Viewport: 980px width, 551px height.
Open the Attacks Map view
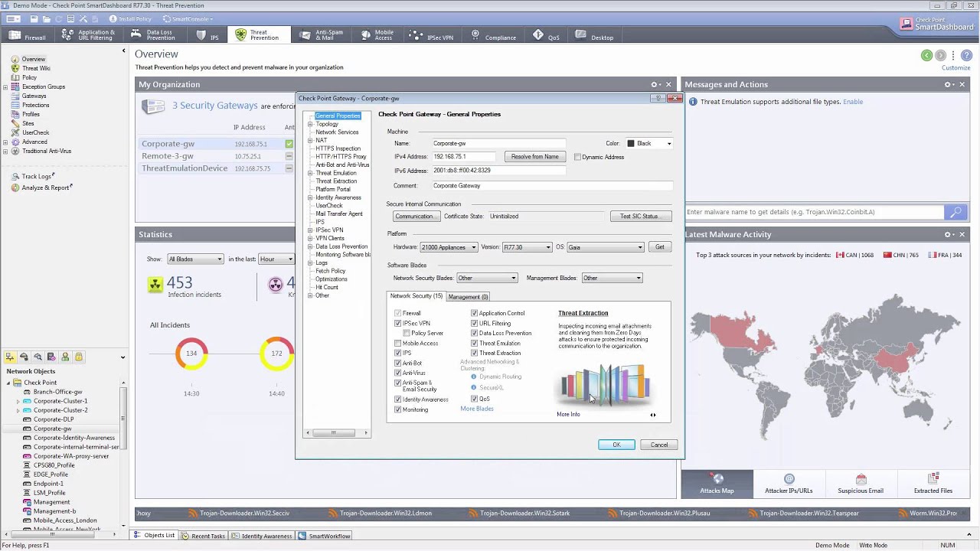717,484
